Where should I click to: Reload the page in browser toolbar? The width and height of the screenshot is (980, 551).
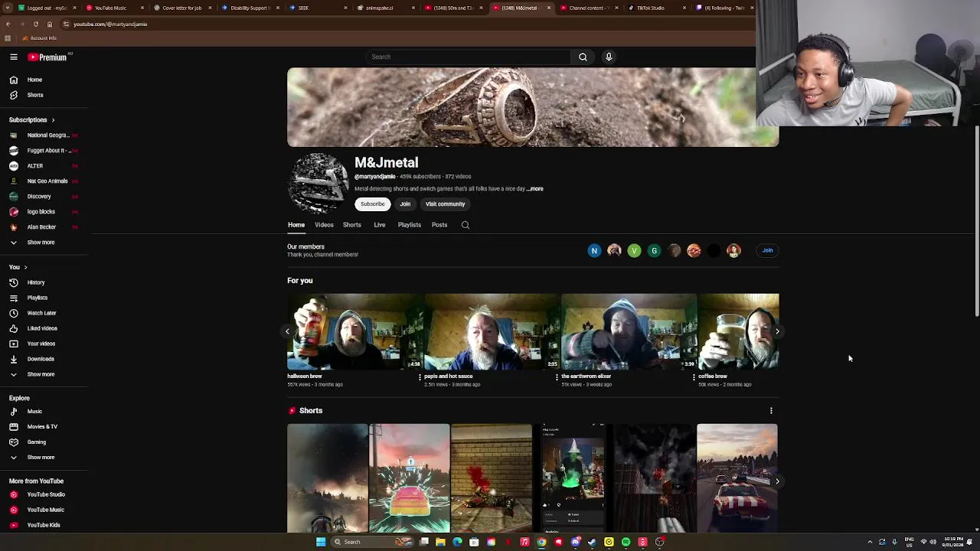[x=35, y=24]
